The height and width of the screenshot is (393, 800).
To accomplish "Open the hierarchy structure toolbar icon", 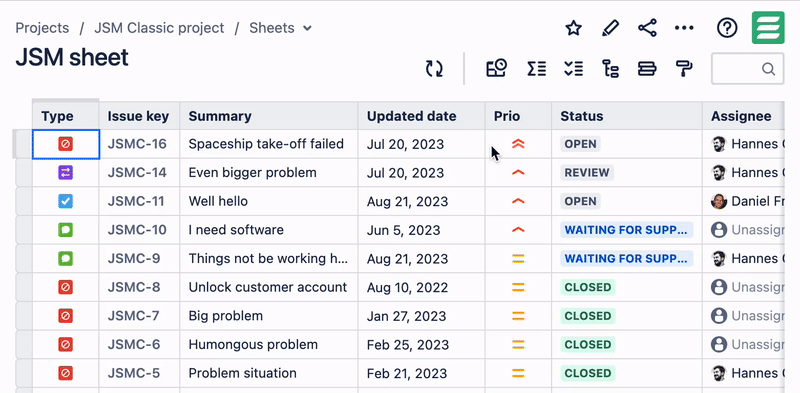I will pos(610,68).
